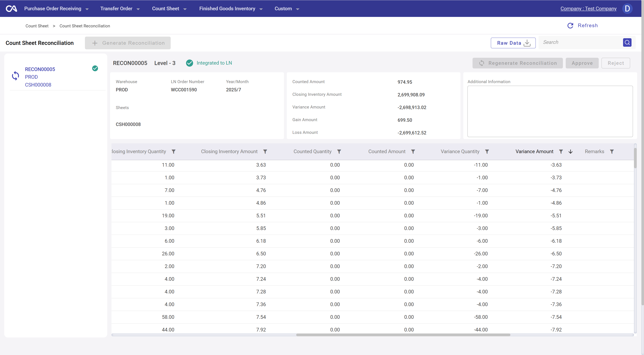Filter the Variance Amount column
The width and height of the screenshot is (644, 355).
point(561,152)
